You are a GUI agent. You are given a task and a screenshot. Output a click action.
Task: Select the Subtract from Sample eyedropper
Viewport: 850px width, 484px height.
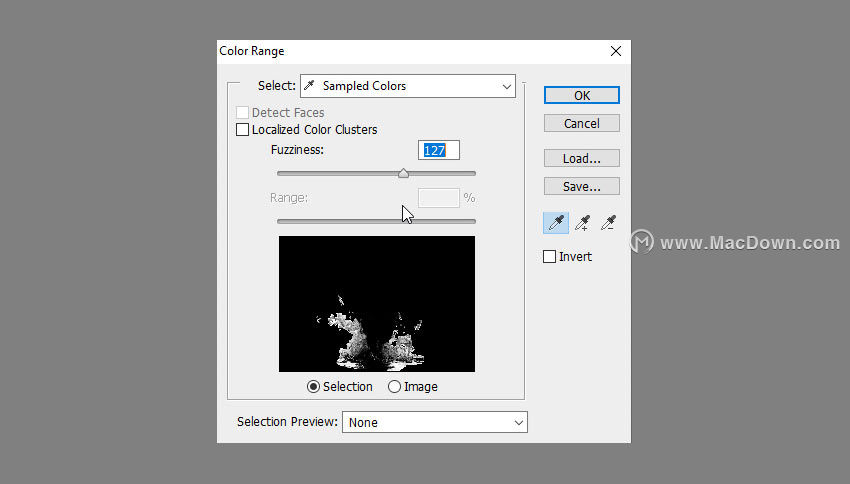pyautogui.click(x=608, y=223)
